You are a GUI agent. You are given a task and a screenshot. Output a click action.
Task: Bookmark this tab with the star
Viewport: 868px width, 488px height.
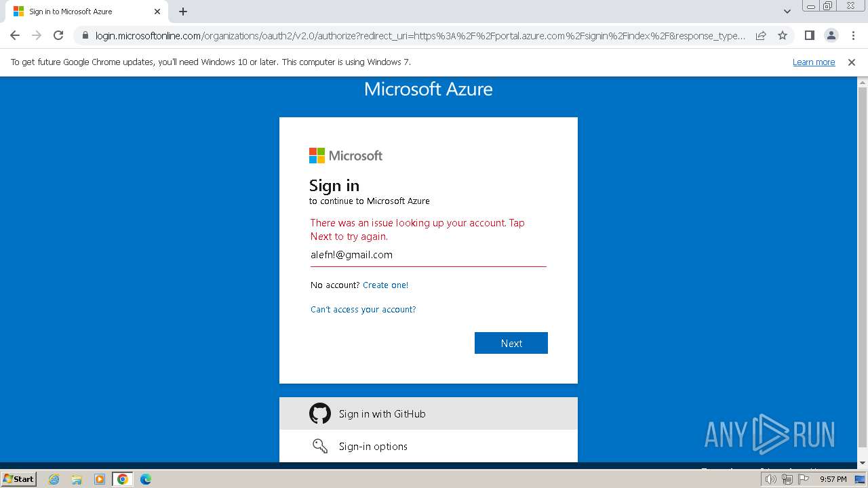pos(783,35)
